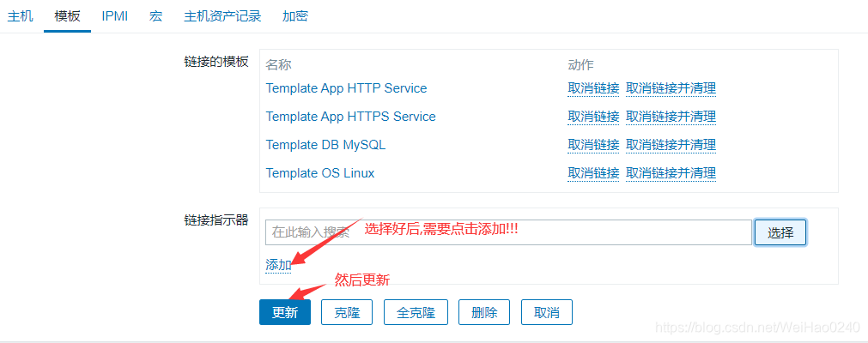Click 取消链接并清理 for Template DB MySQL
The height and width of the screenshot is (343, 868).
click(x=671, y=145)
